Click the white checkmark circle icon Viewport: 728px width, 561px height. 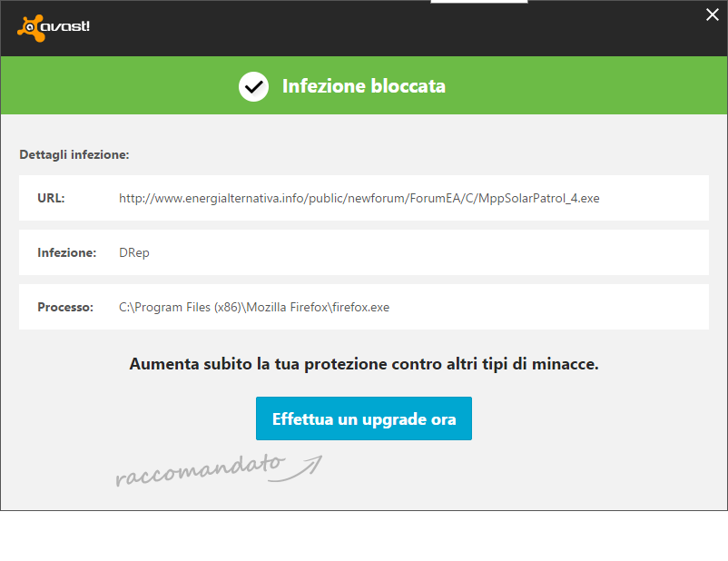point(253,86)
